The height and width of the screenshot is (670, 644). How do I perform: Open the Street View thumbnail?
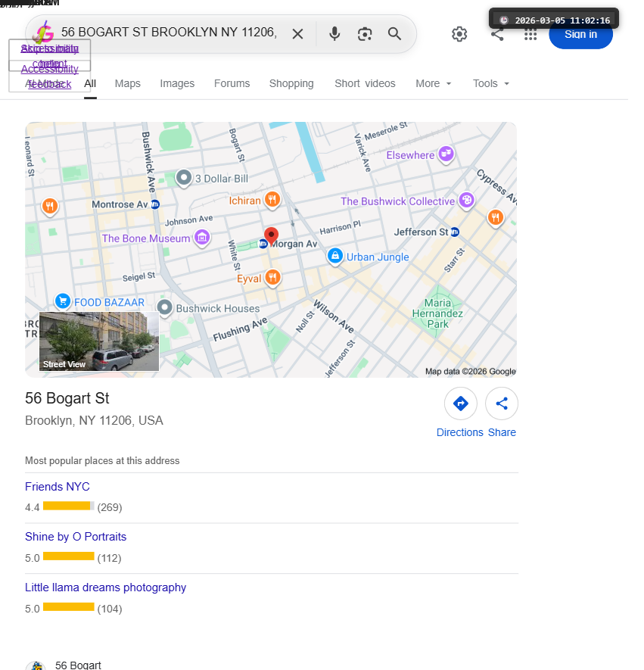tap(99, 341)
